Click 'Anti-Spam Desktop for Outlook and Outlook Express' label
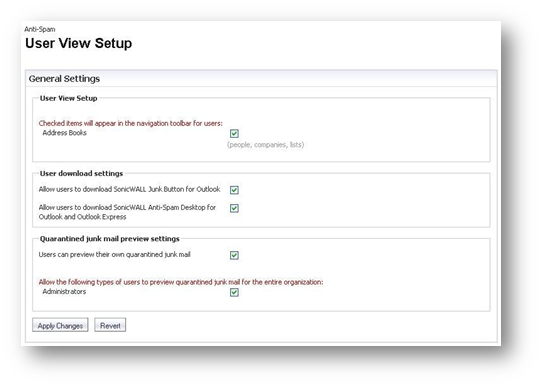Screen dimensions: 543x388 click(127, 212)
